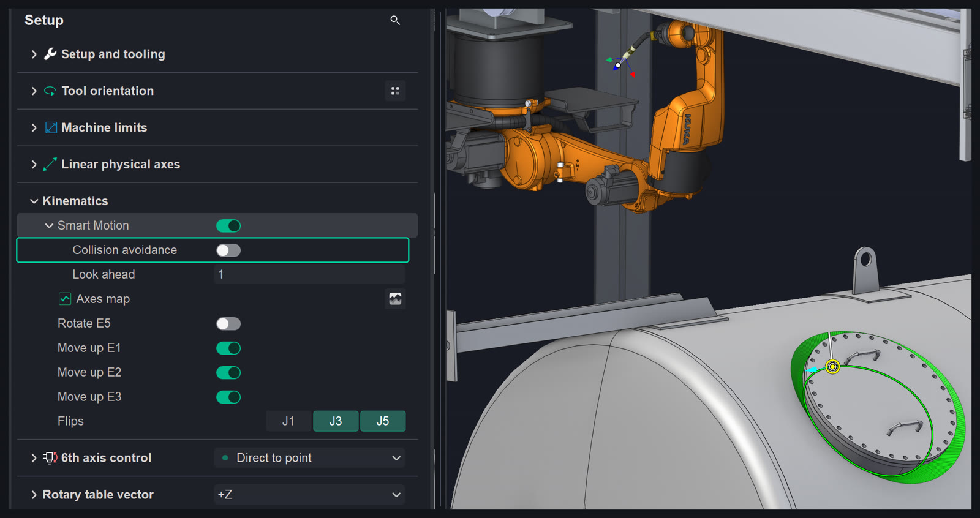Click the search magnifier in Setup header
The image size is (980, 518).
point(395,20)
